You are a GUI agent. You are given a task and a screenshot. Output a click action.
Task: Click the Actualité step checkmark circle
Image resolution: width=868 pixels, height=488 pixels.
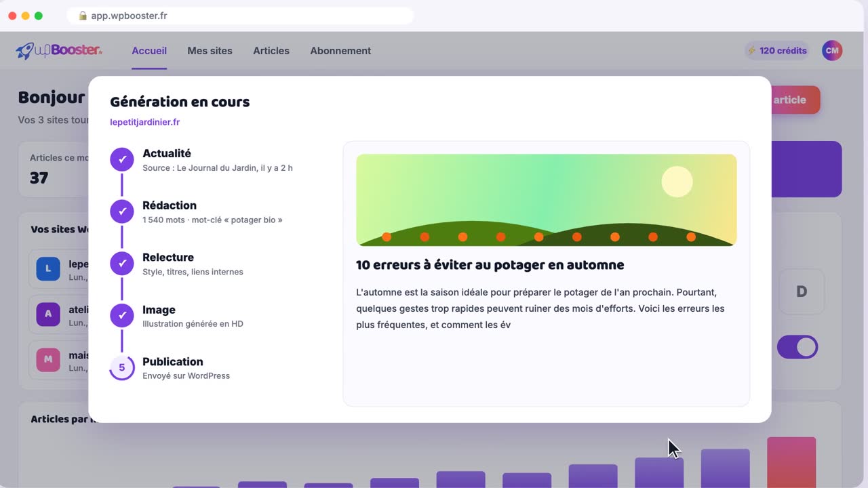pos(122,159)
